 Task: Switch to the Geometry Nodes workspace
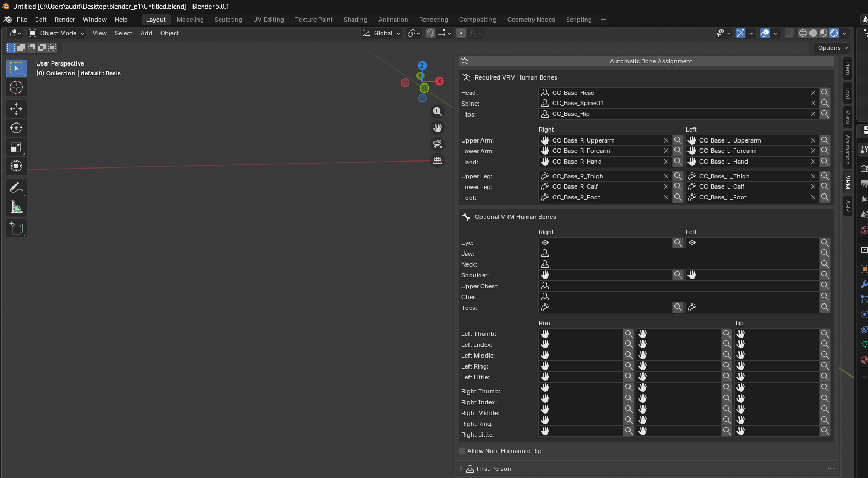pyautogui.click(x=531, y=20)
